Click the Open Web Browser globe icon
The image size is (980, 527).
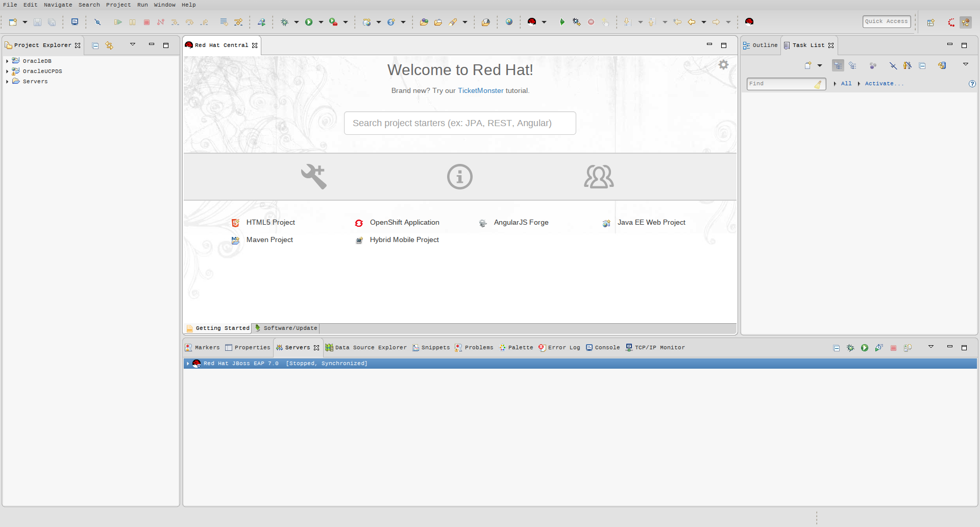(x=509, y=22)
